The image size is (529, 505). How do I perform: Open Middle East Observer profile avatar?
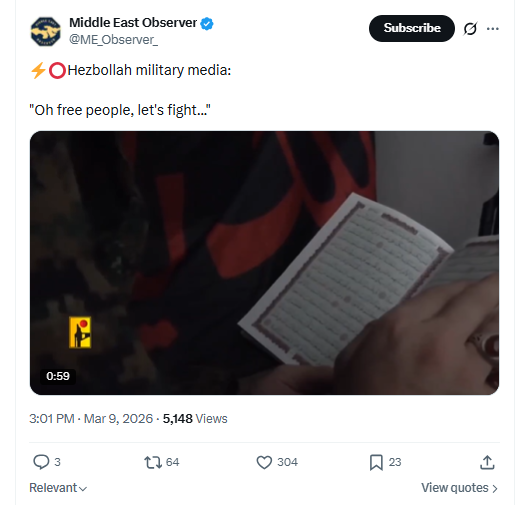pyautogui.click(x=46, y=31)
